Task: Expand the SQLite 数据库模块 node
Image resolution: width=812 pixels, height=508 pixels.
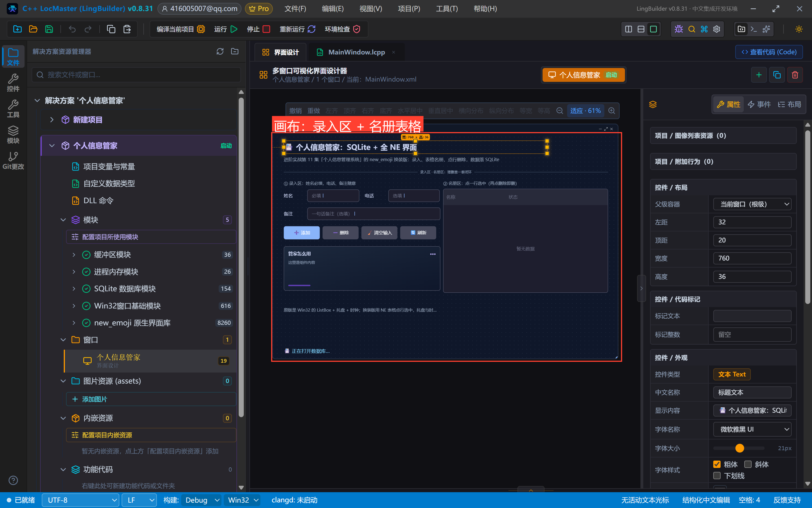Action: [74, 289]
